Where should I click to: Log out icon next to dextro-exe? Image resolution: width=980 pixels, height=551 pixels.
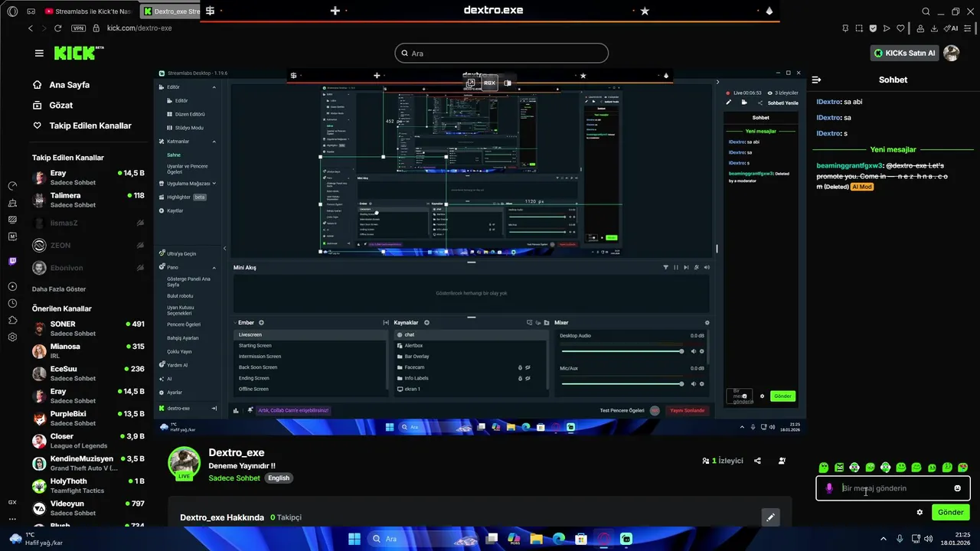coord(214,409)
